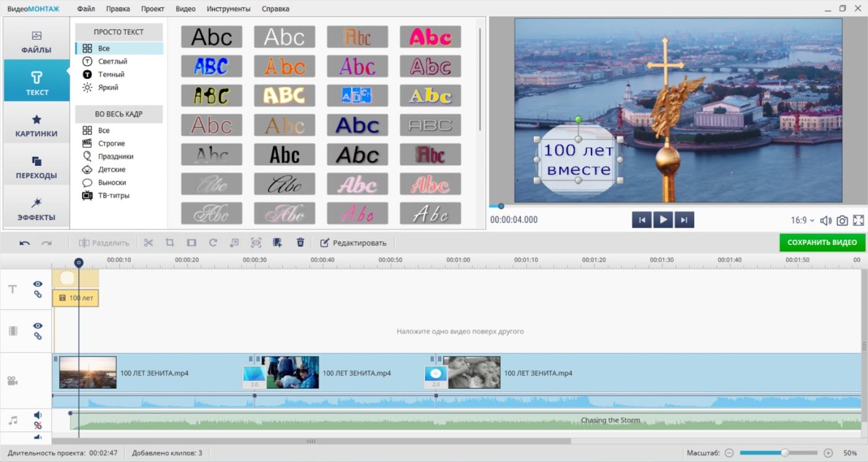This screenshot has height=462, width=868.
Task: Switch to the ПЕРЕХОДЫ tab
Action: 37,167
